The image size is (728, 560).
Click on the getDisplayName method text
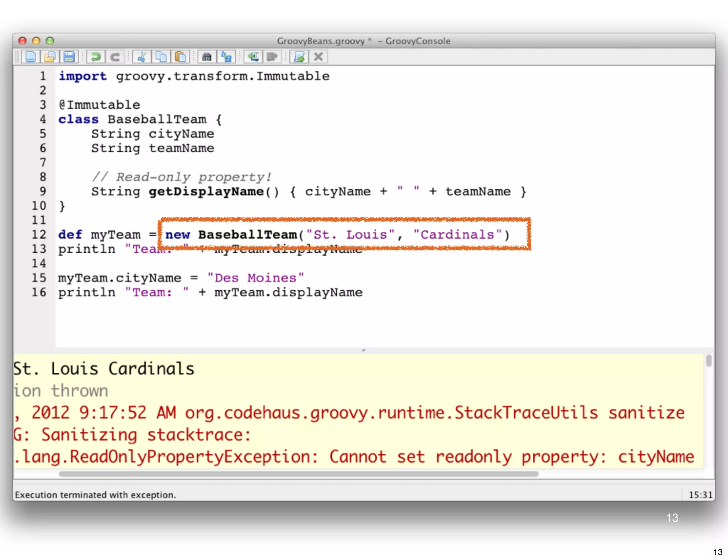206,192
